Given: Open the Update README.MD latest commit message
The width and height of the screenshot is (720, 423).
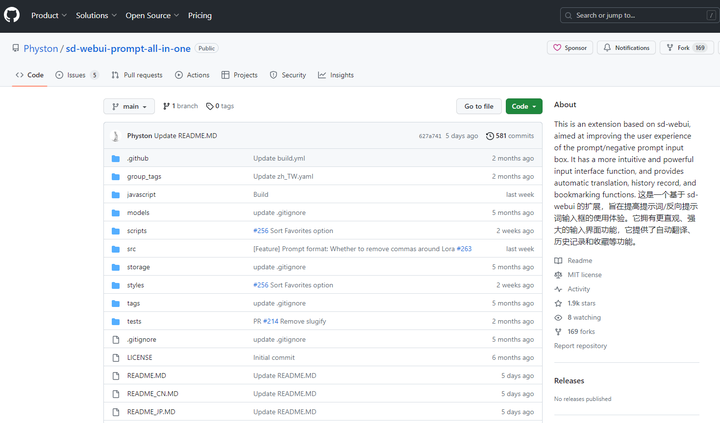Looking at the screenshot, I should (x=186, y=136).
